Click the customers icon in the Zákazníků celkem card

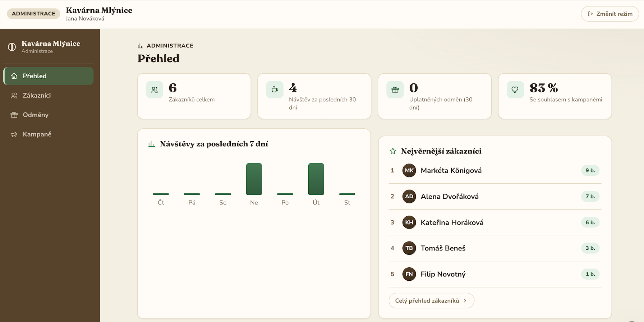click(x=155, y=90)
